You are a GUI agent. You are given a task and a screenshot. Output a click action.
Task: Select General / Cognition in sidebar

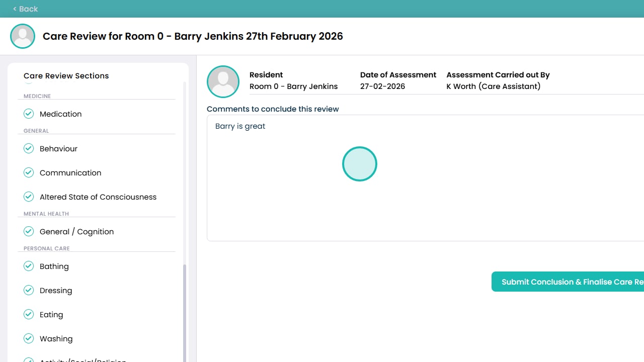point(76,232)
